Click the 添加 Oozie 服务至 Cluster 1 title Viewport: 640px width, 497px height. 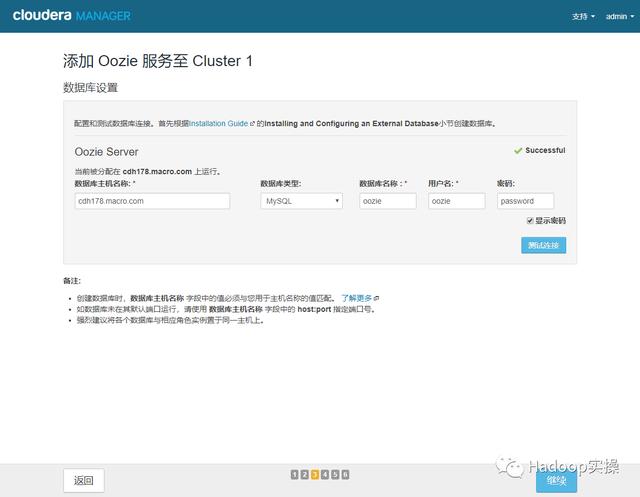tap(158, 61)
